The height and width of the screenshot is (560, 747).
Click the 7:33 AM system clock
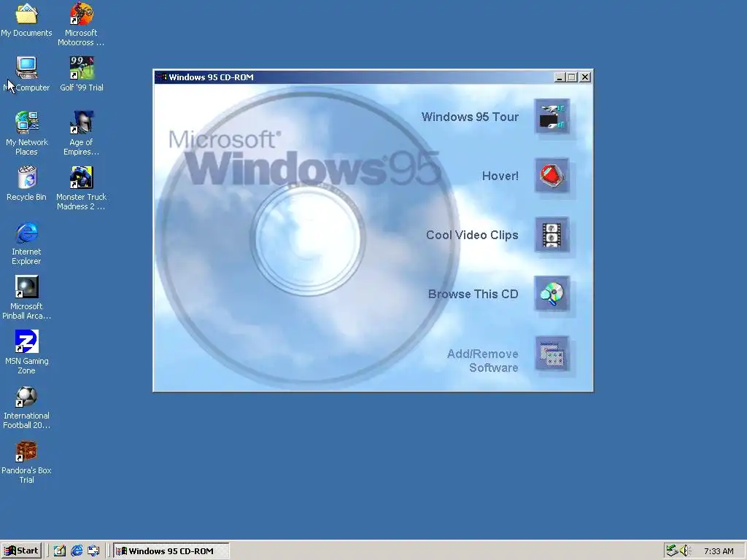pos(719,551)
